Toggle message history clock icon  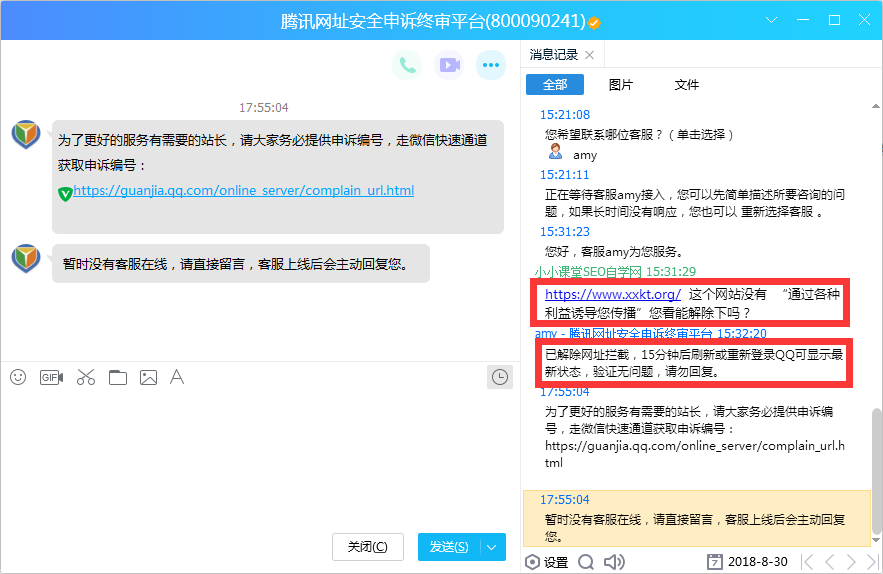(x=500, y=377)
